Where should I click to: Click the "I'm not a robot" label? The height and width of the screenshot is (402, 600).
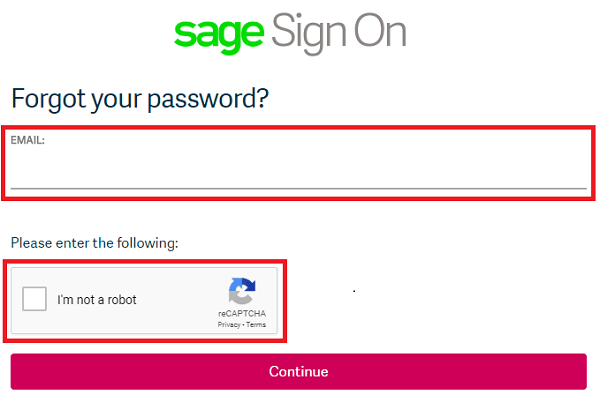click(97, 300)
